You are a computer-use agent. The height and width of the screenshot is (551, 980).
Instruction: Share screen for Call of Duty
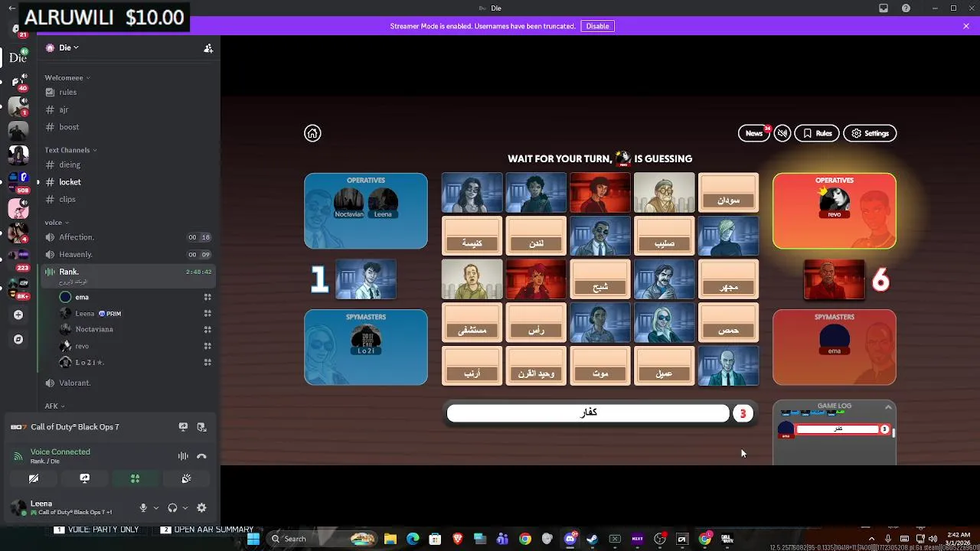(183, 427)
